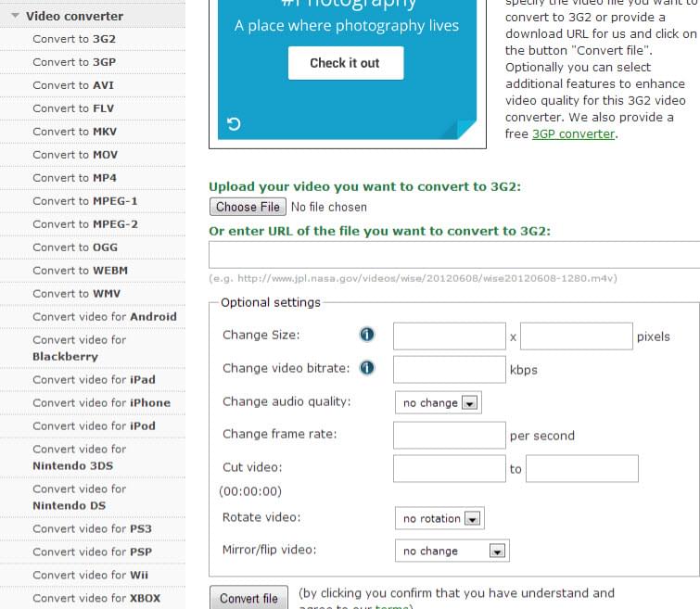Viewport: 700px width, 609px height.
Task: Click the Choose File button
Action: tap(247, 207)
